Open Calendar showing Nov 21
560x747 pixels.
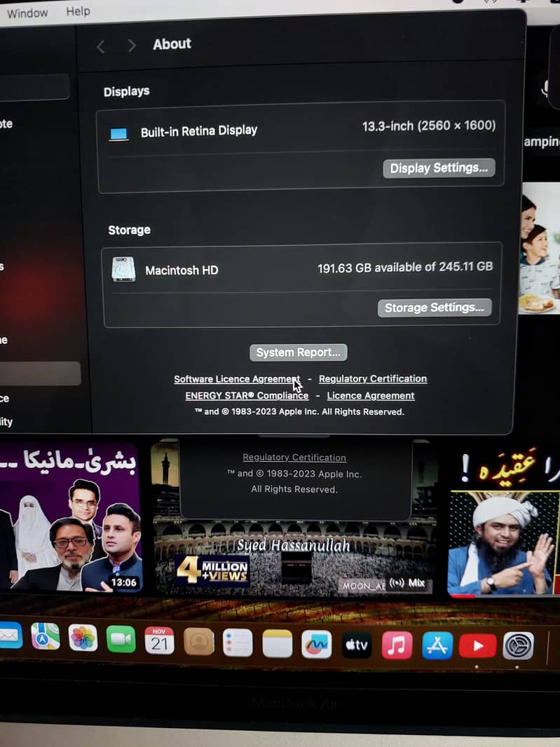[159, 640]
